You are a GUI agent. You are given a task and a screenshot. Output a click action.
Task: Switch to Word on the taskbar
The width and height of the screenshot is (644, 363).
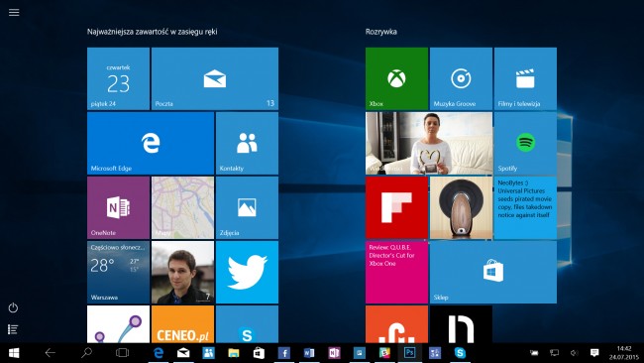tap(309, 353)
